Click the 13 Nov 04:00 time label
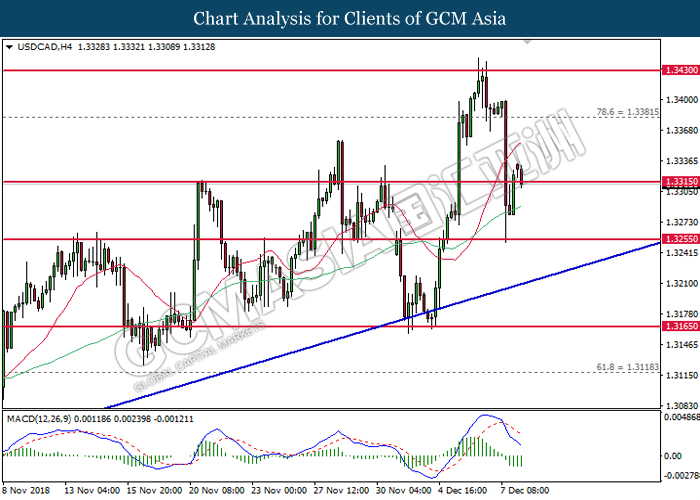700x500 pixels. click(x=92, y=490)
